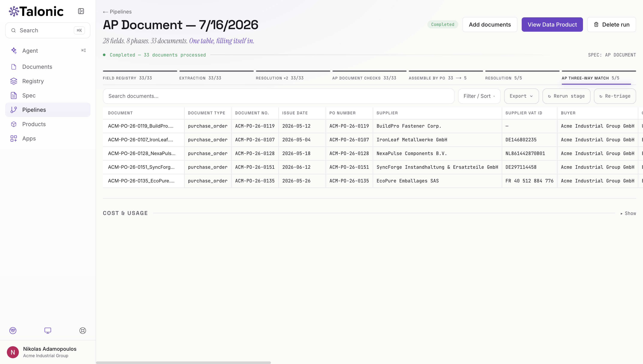
Task: Click the refresh icon in Re-triage
Action: 601,96
